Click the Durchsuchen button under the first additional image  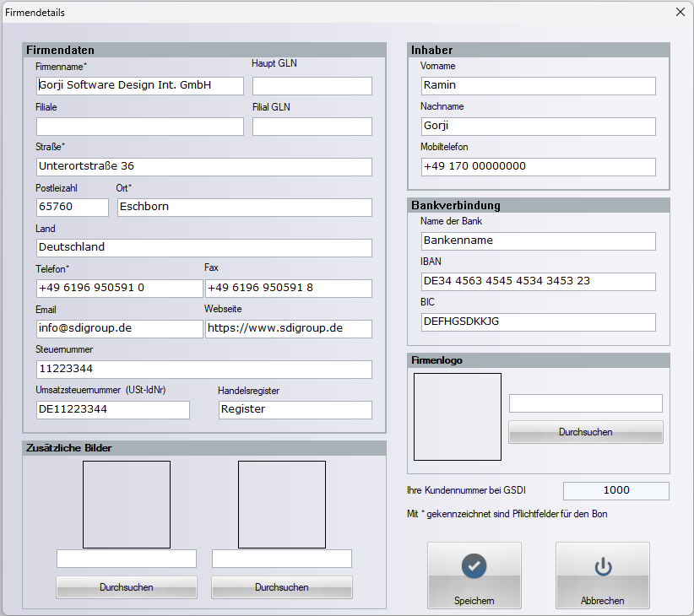tap(127, 587)
